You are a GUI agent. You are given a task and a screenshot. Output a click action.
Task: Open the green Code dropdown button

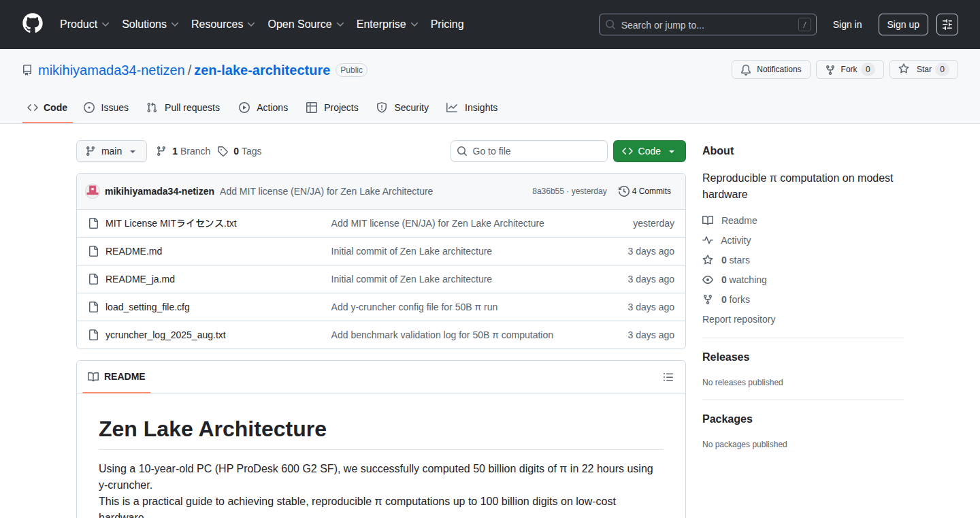(649, 151)
